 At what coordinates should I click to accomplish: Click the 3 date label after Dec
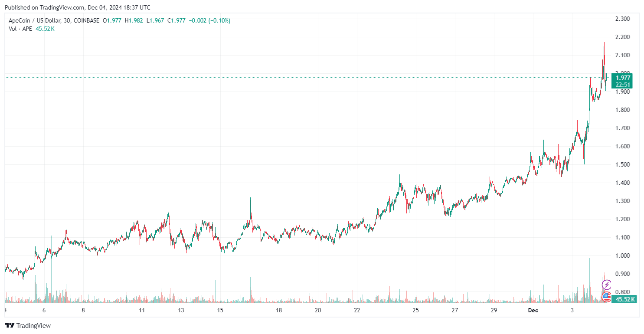572,310
